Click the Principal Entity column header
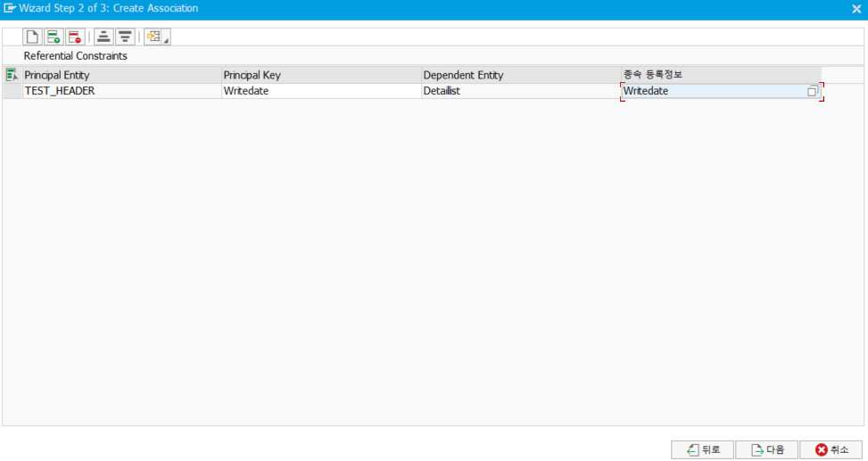 point(122,75)
